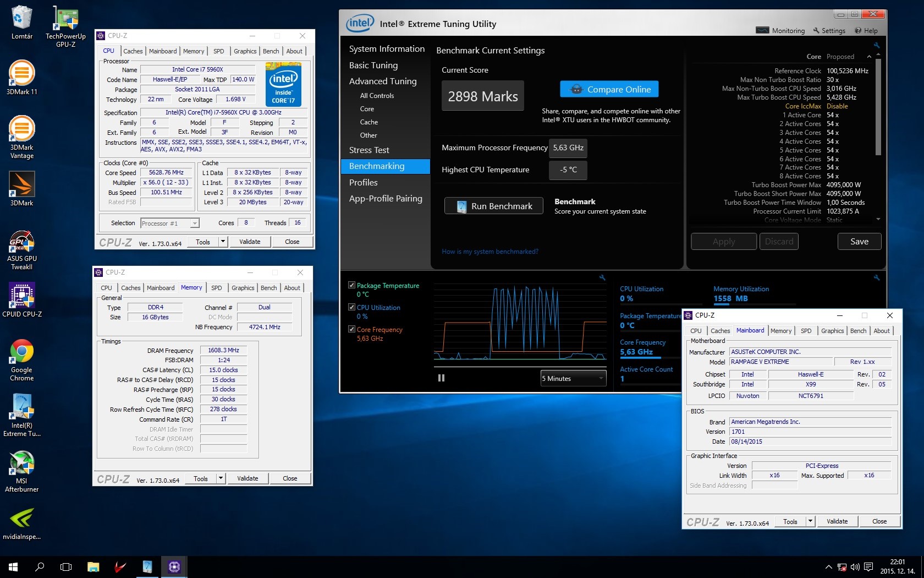Uncheck the Package Temperature checkbox
This screenshot has width=924, height=578.
click(351, 285)
